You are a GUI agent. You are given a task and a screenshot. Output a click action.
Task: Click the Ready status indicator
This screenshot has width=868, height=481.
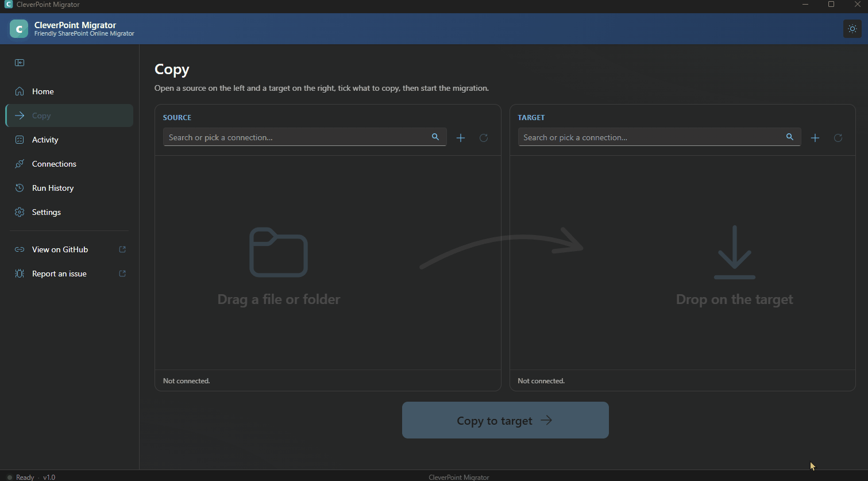(x=21, y=477)
